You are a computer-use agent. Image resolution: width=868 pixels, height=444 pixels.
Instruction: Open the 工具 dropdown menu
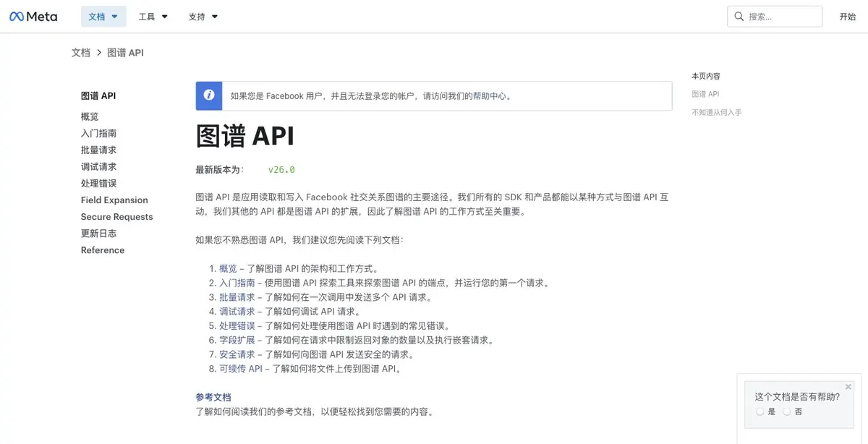click(x=153, y=17)
